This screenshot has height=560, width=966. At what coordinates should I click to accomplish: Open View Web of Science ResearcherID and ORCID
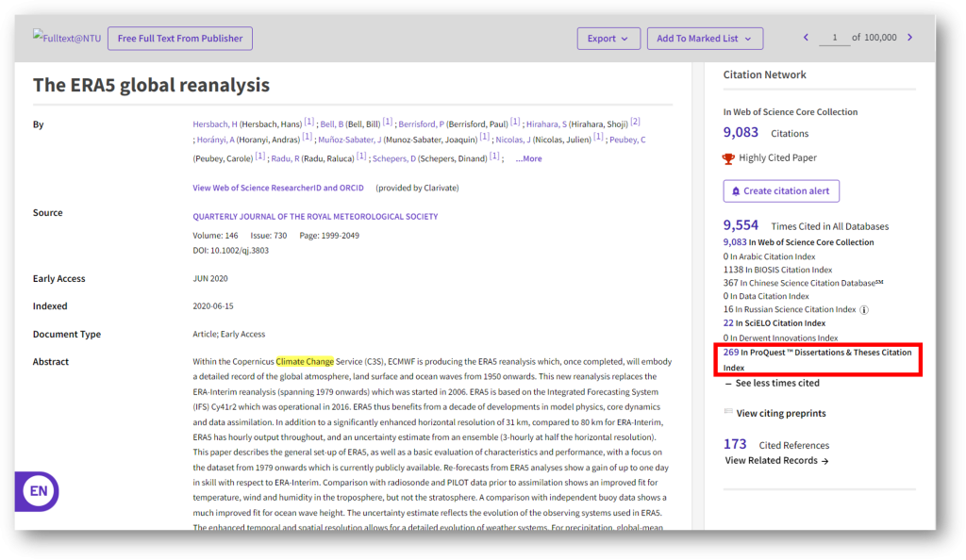pyautogui.click(x=278, y=188)
